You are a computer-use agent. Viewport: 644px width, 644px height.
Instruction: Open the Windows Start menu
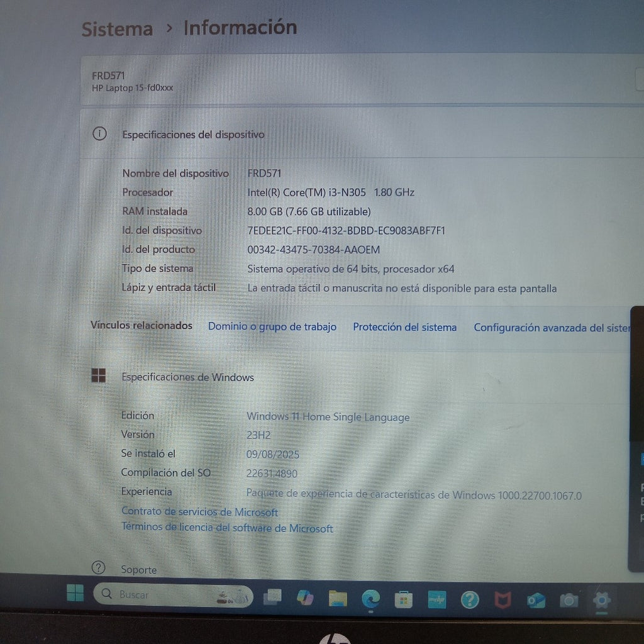point(75,593)
